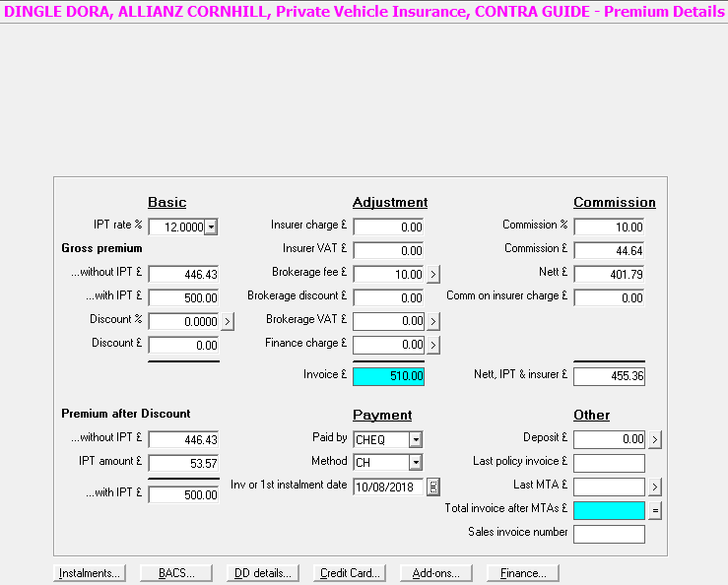728x585 pixels.
Task: Click the Discount % field
Action: click(184, 321)
